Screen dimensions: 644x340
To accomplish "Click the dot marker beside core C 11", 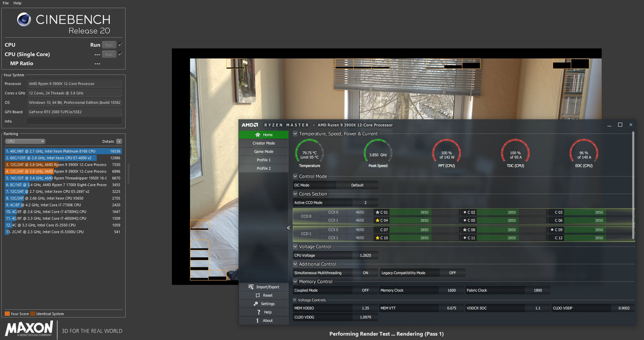I will point(465,238).
